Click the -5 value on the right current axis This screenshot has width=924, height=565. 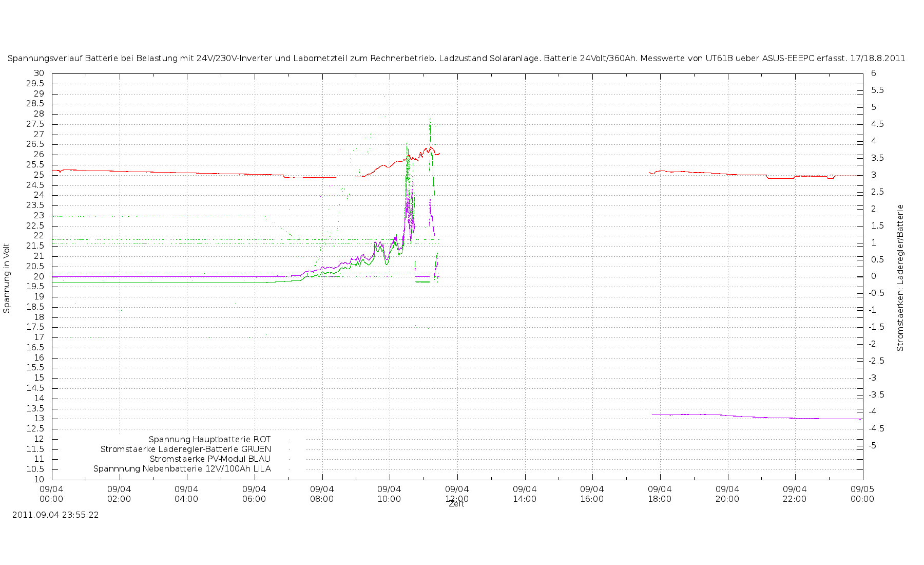(x=872, y=445)
